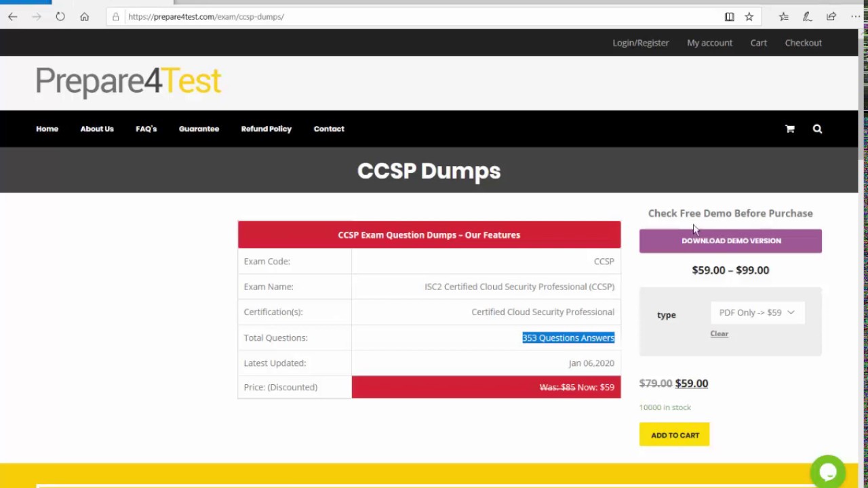The height and width of the screenshot is (488, 868).
Task: Click the CCSP Exam Question Dumps table header
Action: 429,235
